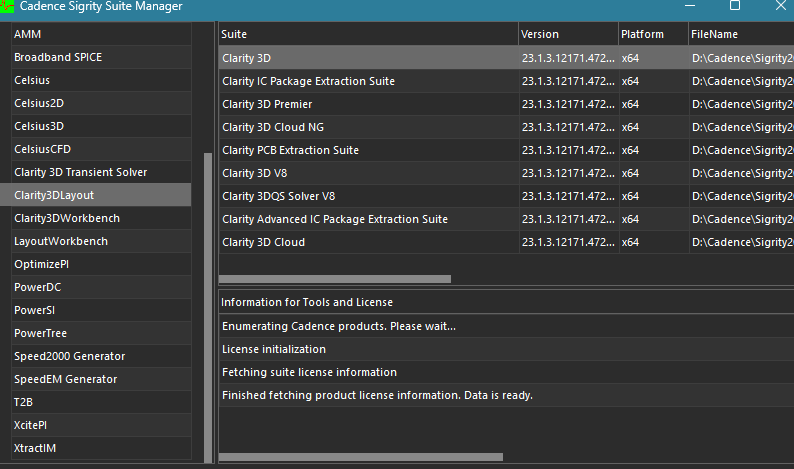This screenshot has width=794, height=469.
Task: Pick Celsius2D in the left list
Action: click(101, 103)
